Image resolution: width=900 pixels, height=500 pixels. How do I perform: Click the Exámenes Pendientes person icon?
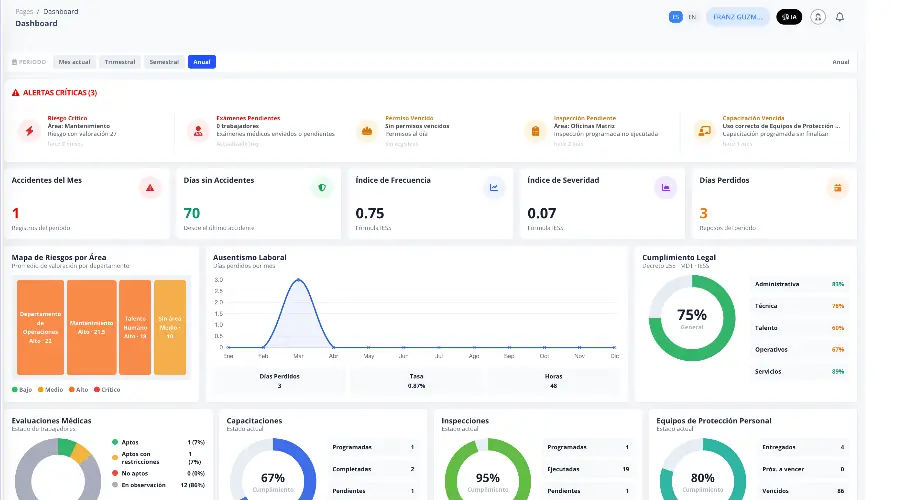[198, 131]
